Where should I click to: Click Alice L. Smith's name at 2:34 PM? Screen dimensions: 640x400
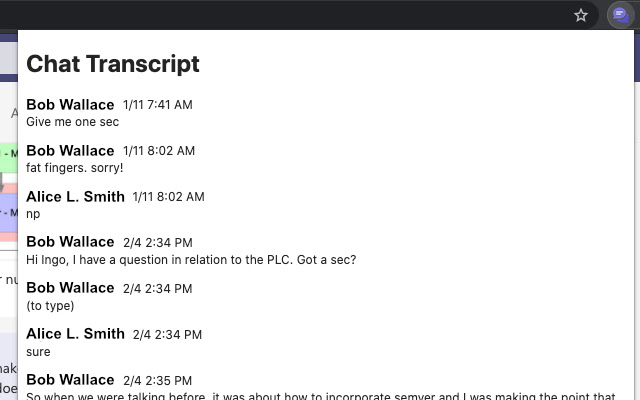coord(75,334)
